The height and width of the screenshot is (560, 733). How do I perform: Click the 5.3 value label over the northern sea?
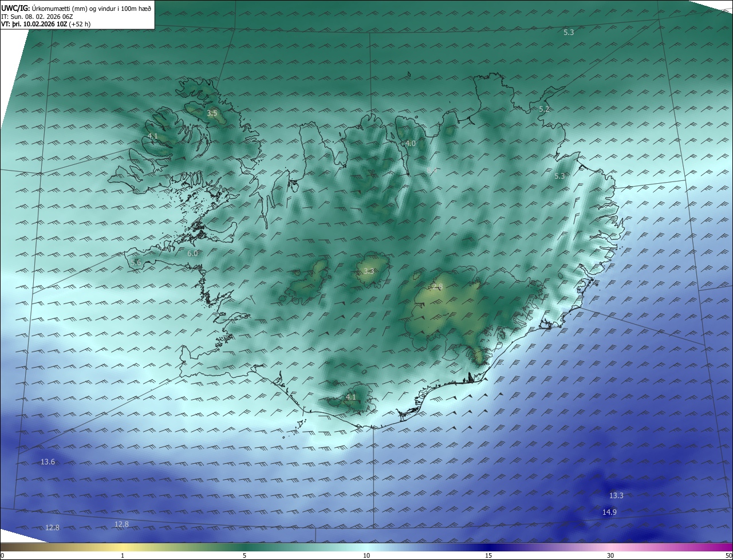(x=569, y=33)
